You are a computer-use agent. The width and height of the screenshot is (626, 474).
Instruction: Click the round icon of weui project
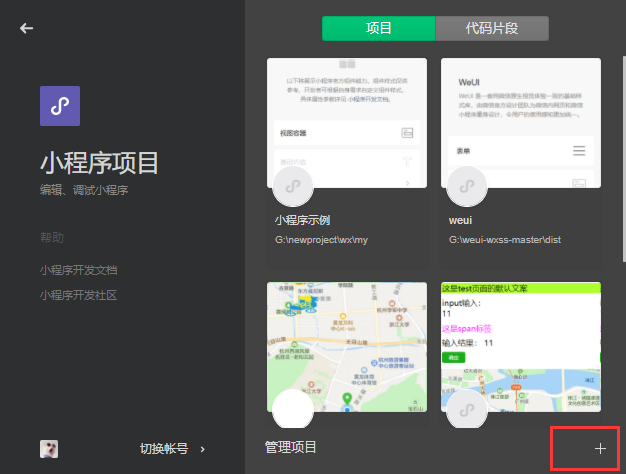pyautogui.click(x=467, y=186)
